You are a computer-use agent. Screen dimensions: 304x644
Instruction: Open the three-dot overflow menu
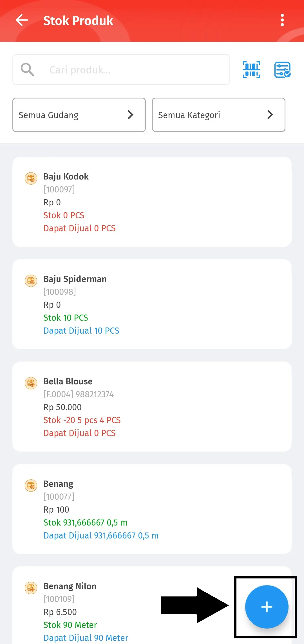click(x=282, y=20)
